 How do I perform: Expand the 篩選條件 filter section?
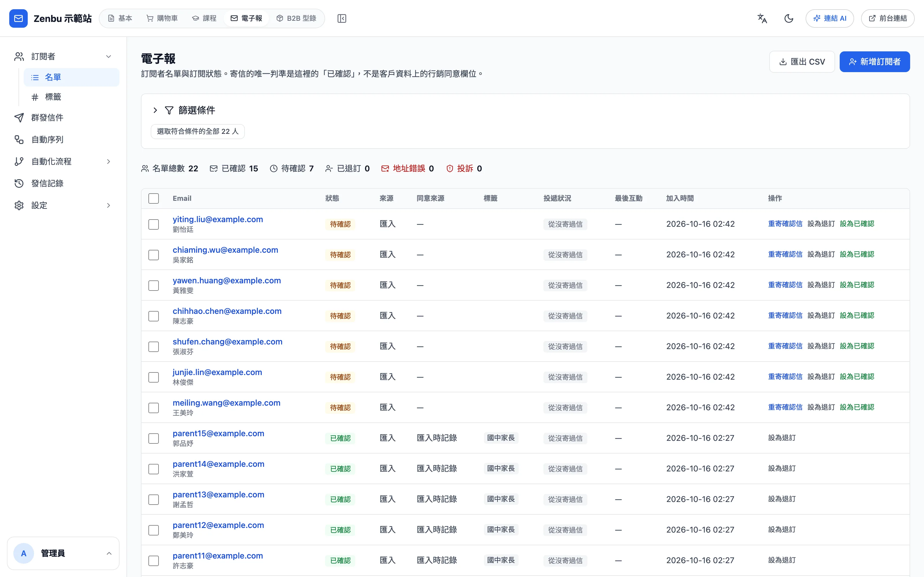click(155, 110)
